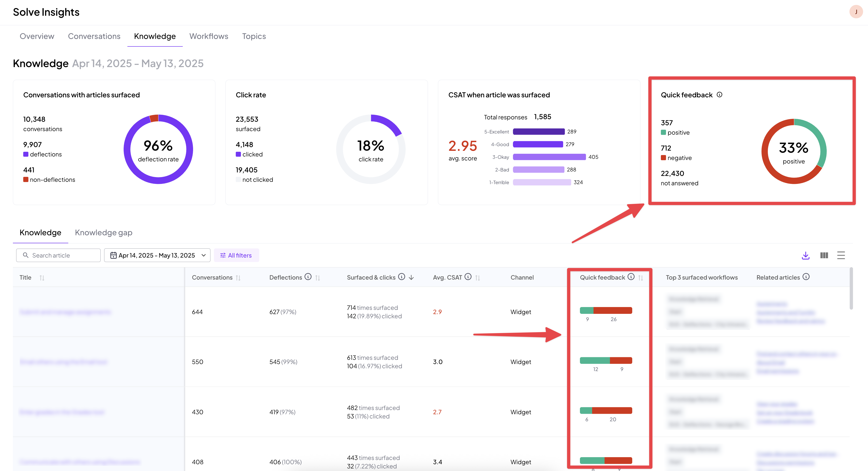Download the knowledge table data
This screenshot has height=471, width=868.
(806, 255)
